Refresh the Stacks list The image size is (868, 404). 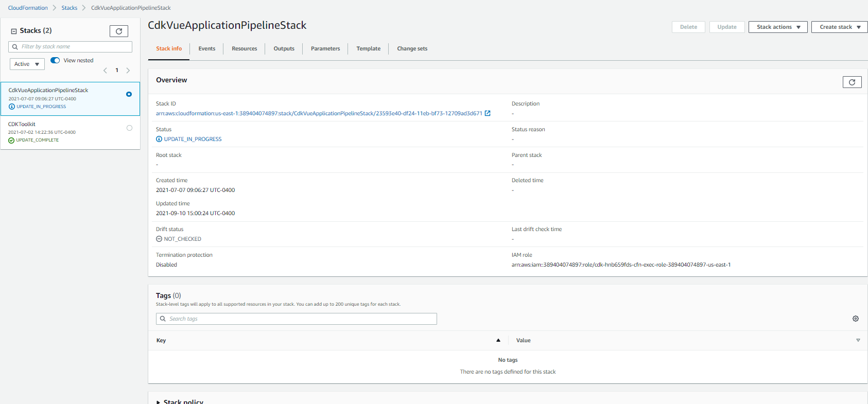coord(118,31)
